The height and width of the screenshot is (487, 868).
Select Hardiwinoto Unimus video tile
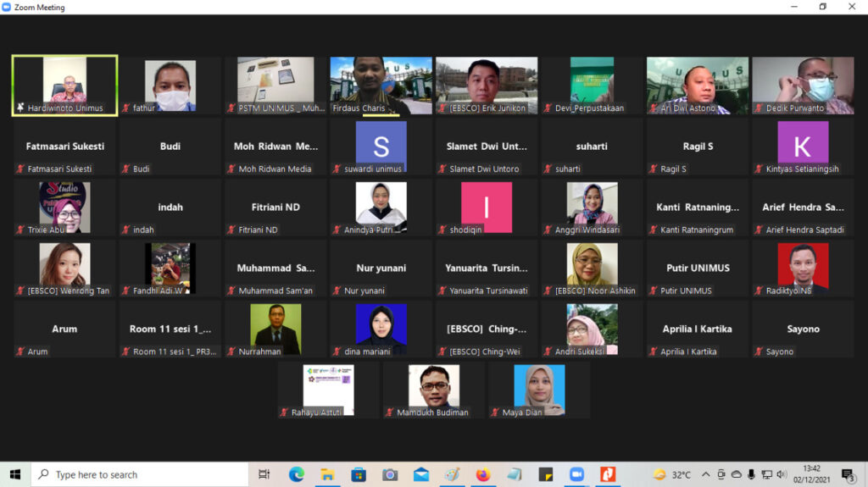click(x=64, y=85)
